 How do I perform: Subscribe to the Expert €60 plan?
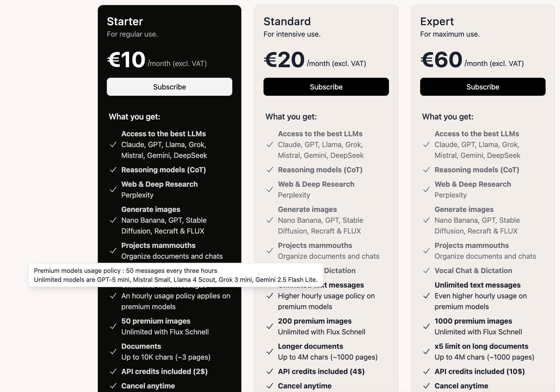pyautogui.click(x=483, y=87)
